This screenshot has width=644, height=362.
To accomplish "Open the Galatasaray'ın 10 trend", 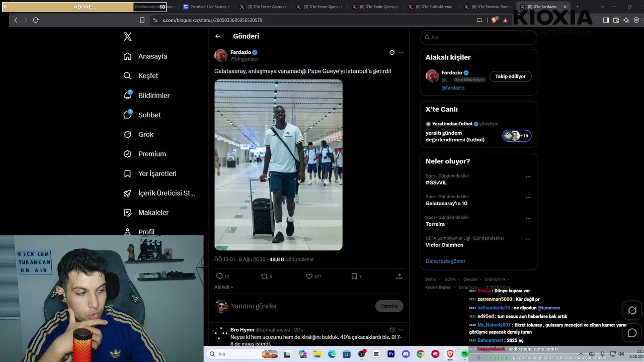I will (446, 204).
